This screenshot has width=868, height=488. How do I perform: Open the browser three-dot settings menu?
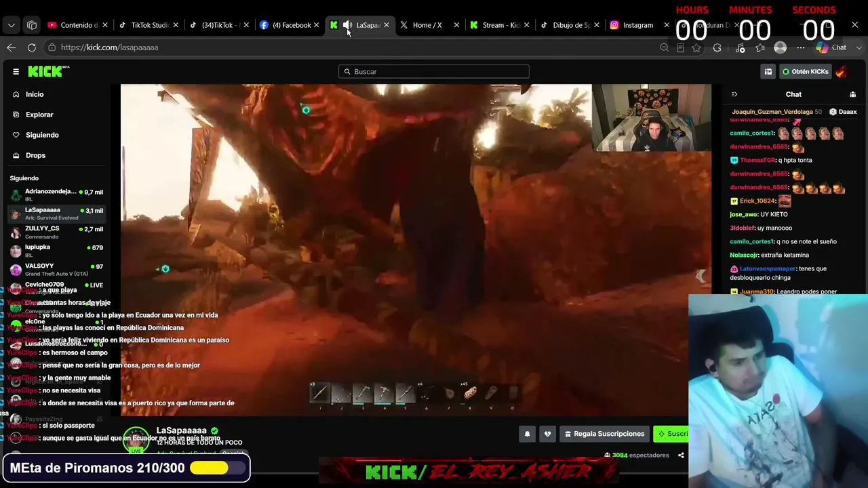[801, 47]
